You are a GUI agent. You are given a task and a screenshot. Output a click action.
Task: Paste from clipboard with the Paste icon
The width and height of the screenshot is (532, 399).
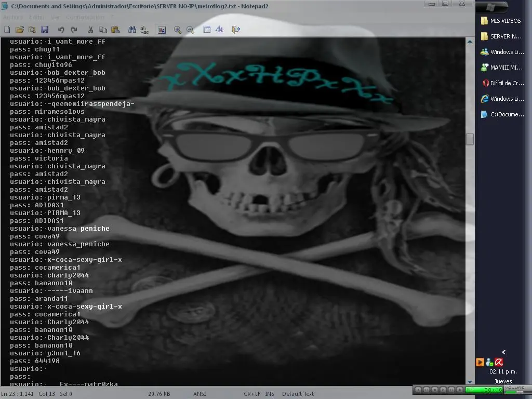point(115,30)
